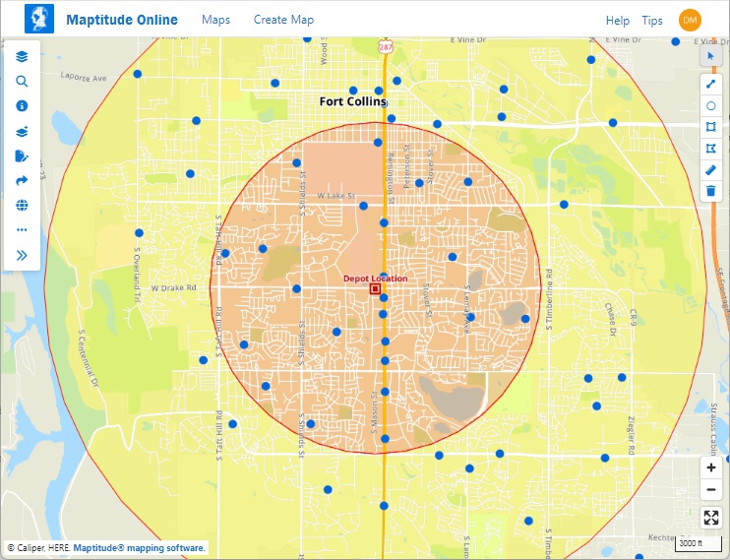730x560 pixels.
Task: Click the magnifier search icon
Action: point(22,82)
